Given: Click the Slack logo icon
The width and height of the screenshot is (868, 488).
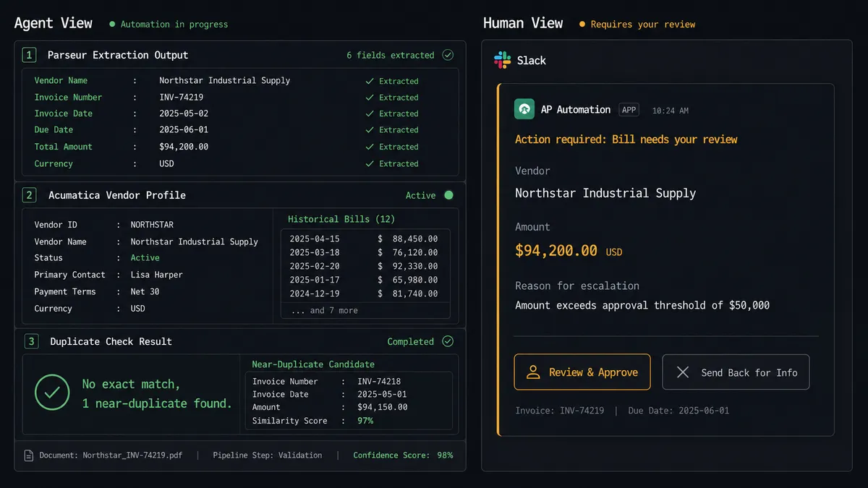Looking at the screenshot, I should click(502, 60).
